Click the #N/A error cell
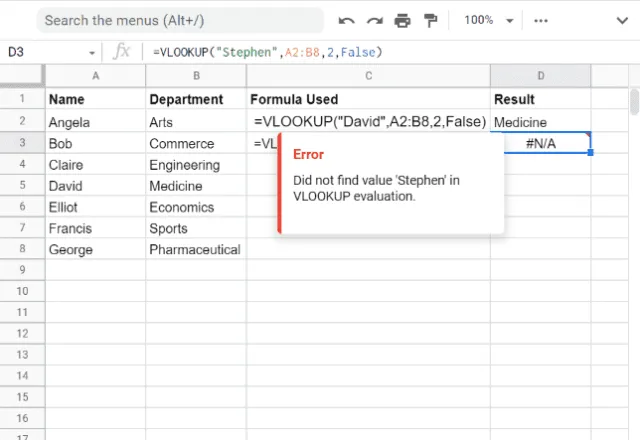 coord(540,143)
